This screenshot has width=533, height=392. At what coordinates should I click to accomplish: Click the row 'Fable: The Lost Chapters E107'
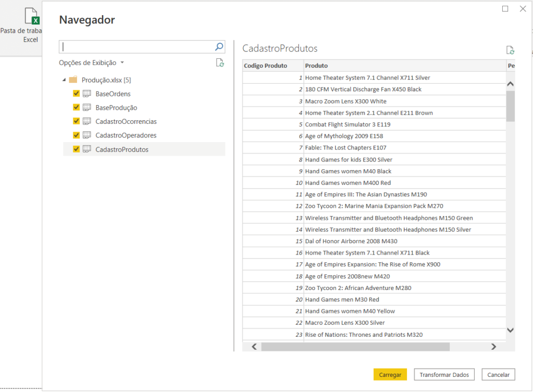coord(374,147)
